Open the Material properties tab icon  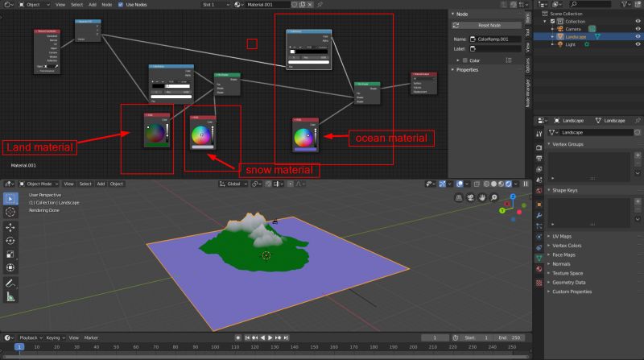click(x=539, y=269)
